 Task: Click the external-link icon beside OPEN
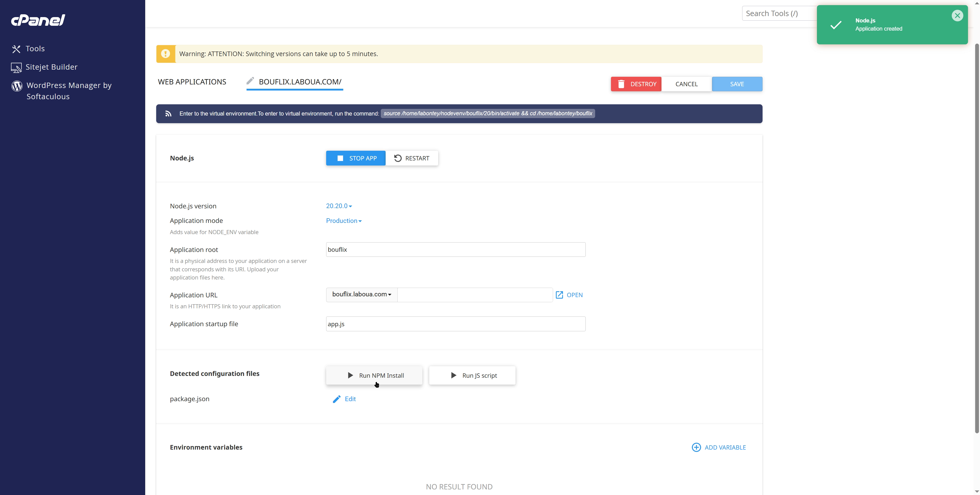click(559, 295)
